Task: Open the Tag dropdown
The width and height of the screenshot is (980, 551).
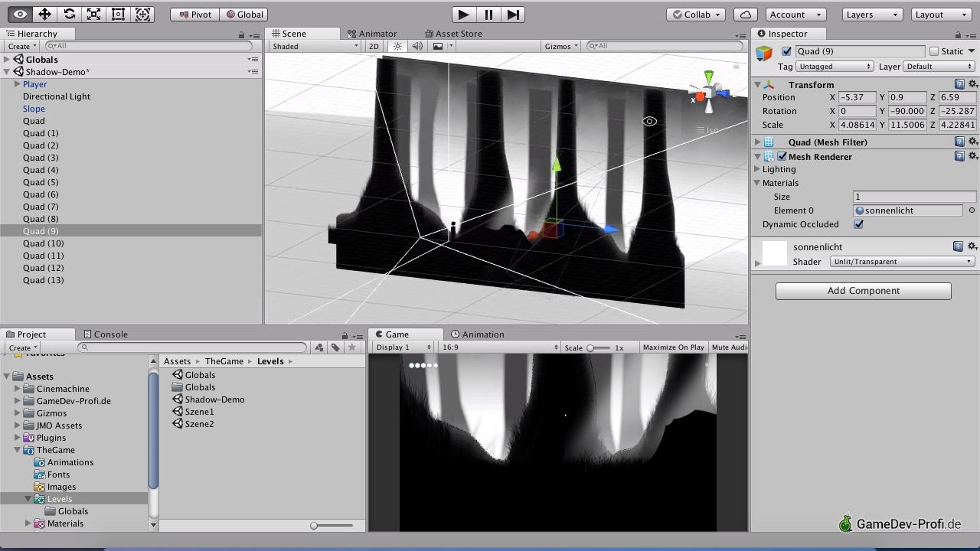Action: click(835, 67)
